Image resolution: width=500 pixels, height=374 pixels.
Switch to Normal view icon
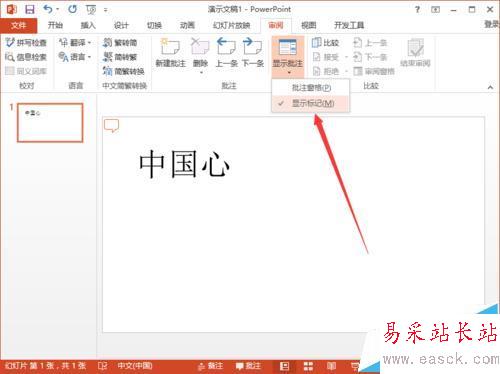coord(284,366)
